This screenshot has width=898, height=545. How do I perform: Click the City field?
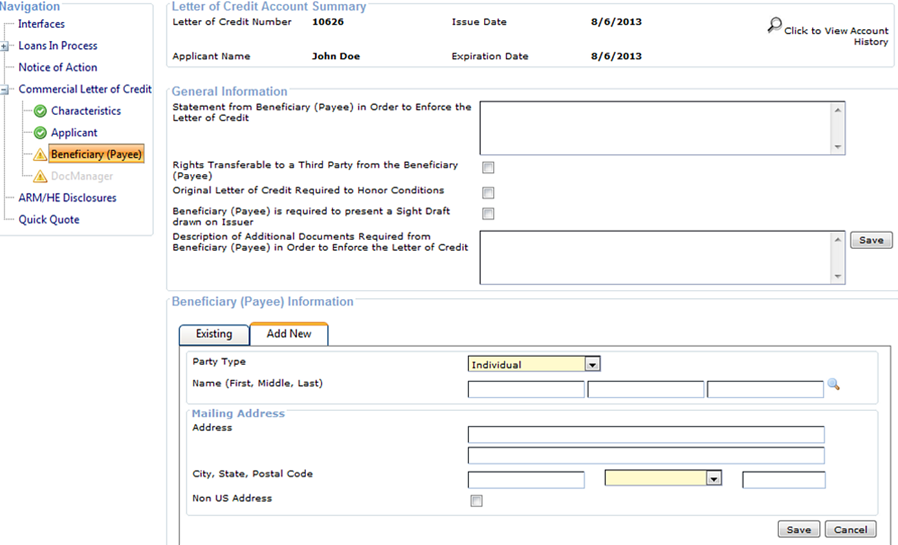point(526,480)
